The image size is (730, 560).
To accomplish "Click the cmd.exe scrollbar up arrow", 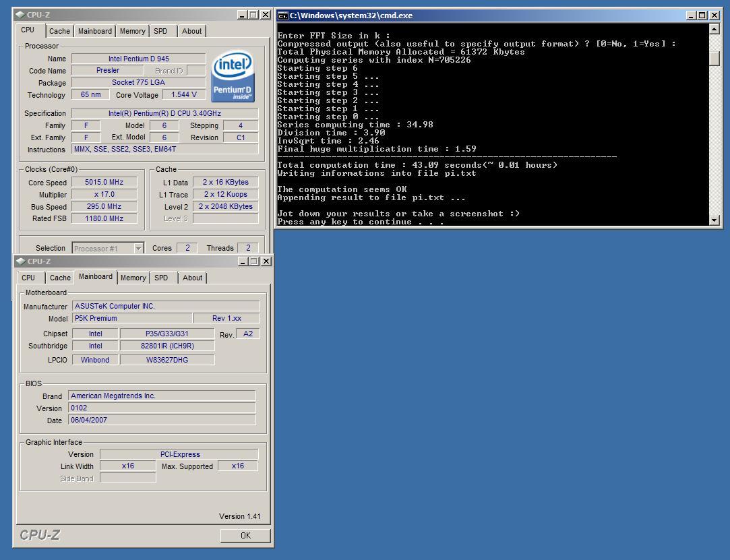I will coord(714,29).
